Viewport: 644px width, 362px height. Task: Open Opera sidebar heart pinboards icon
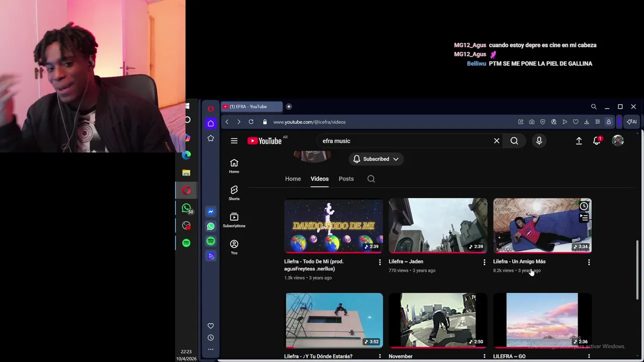tap(211, 326)
